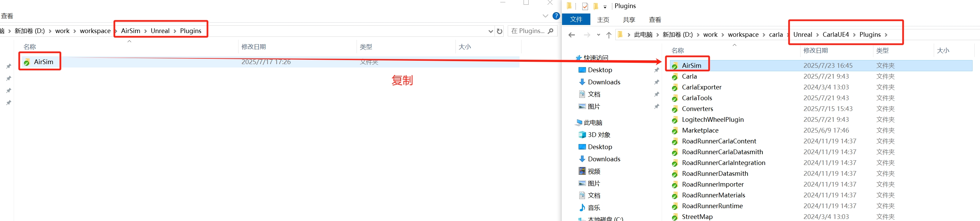Image resolution: width=980 pixels, height=221 pixels.
Task: Expand chevron after Plugins in right breadcrumb
Action: pyautogui.click(x=886, y=35)
